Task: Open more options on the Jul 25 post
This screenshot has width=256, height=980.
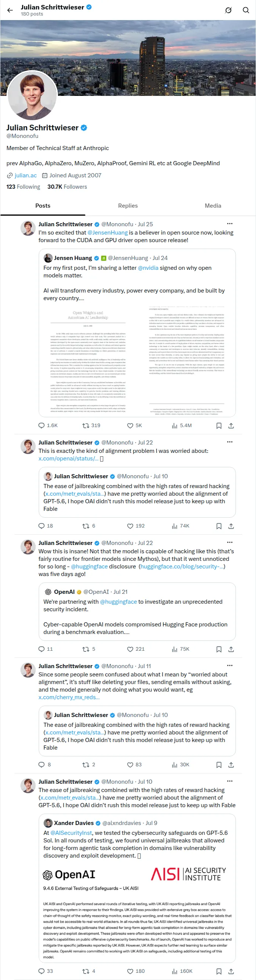Action: (230, 224)
